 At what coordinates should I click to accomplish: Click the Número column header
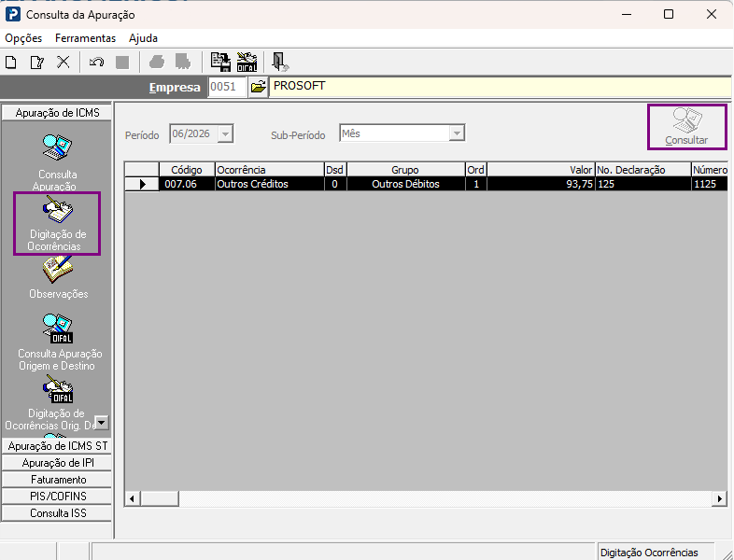710,169
